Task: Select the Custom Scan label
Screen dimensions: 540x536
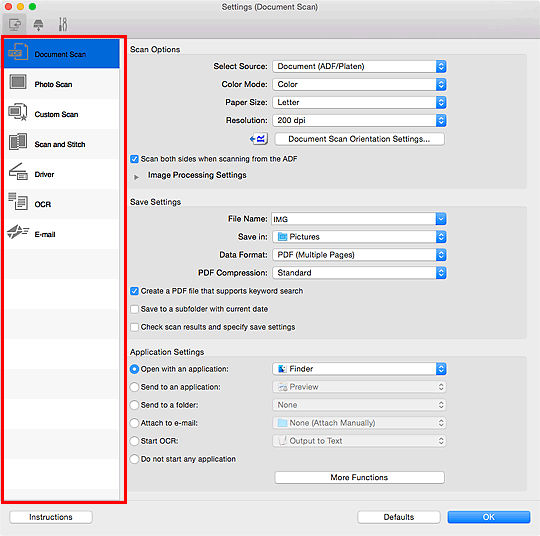Action: pyautogui.click(x=56, y=114)
